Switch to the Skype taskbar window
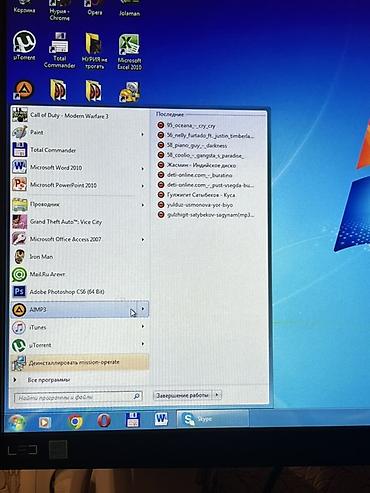Screen dimensions: 370x493 [213, 418]
